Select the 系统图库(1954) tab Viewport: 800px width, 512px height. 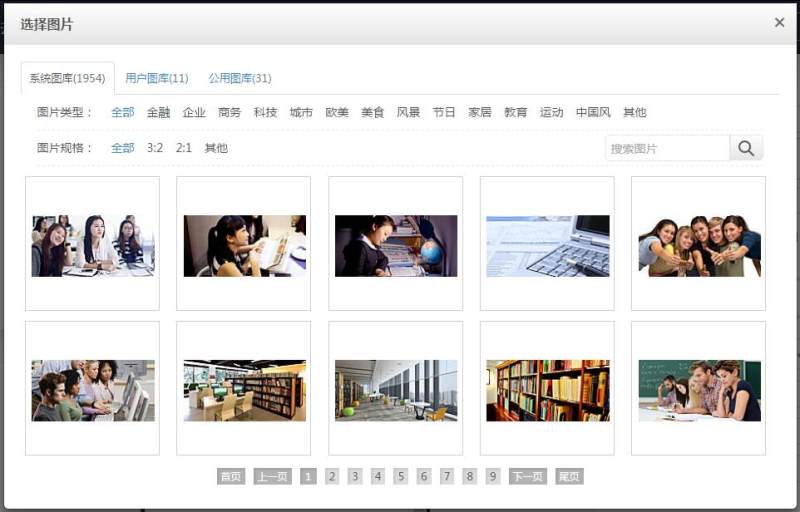pos(67,78)
